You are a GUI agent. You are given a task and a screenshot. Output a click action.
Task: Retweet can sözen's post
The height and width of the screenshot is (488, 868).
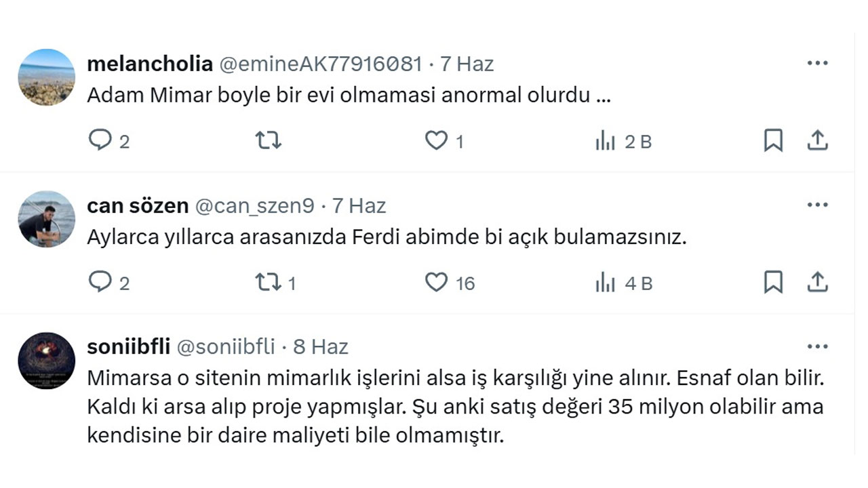(x=267, y=283)
